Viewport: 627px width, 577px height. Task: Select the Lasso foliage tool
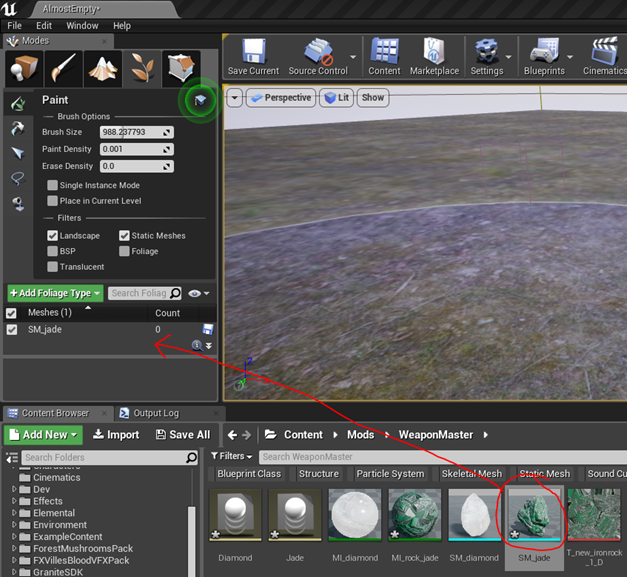18,178
